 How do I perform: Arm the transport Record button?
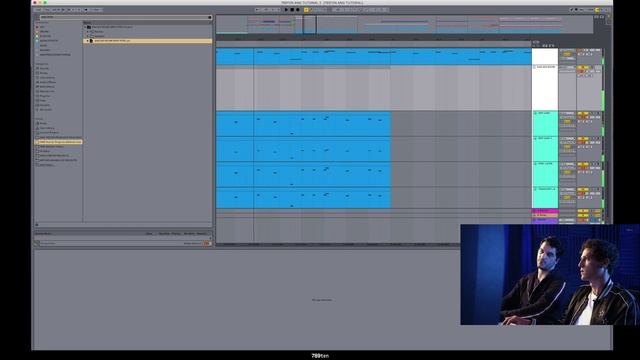(x=298, y=10)
